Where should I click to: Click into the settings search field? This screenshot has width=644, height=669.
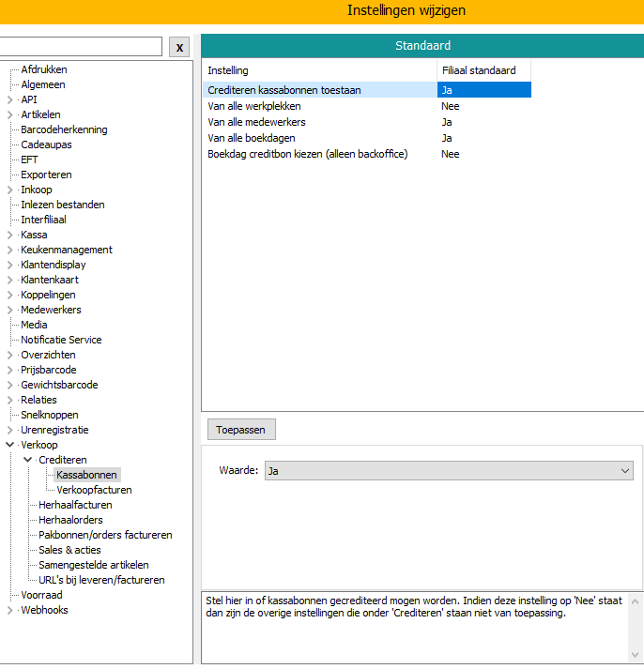[80, 46]
